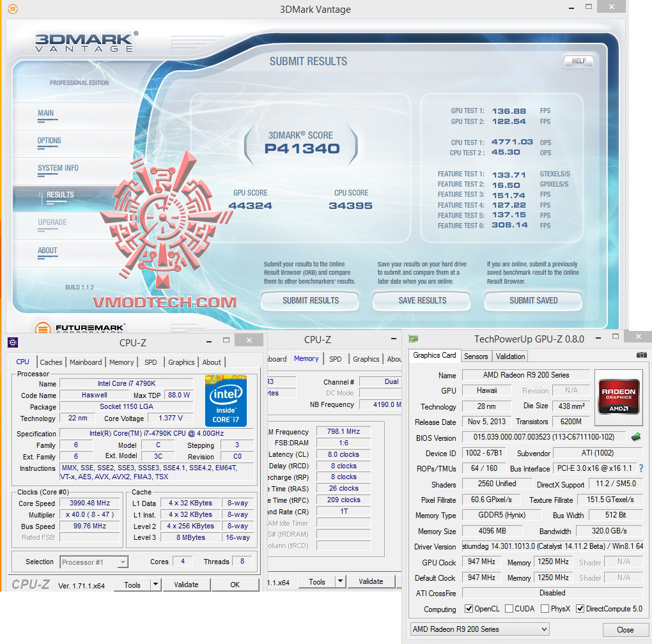Viewport: 652px width, 644px height.
Task: Open SYSTEM INFO in 3DMark sidebar
Action: click(58, 168)
